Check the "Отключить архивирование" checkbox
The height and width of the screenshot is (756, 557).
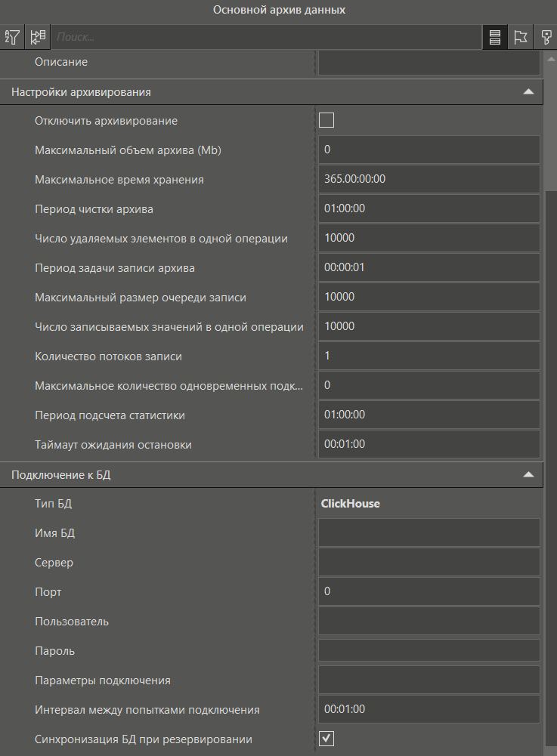pyautogui.click(x=326, y=119)
